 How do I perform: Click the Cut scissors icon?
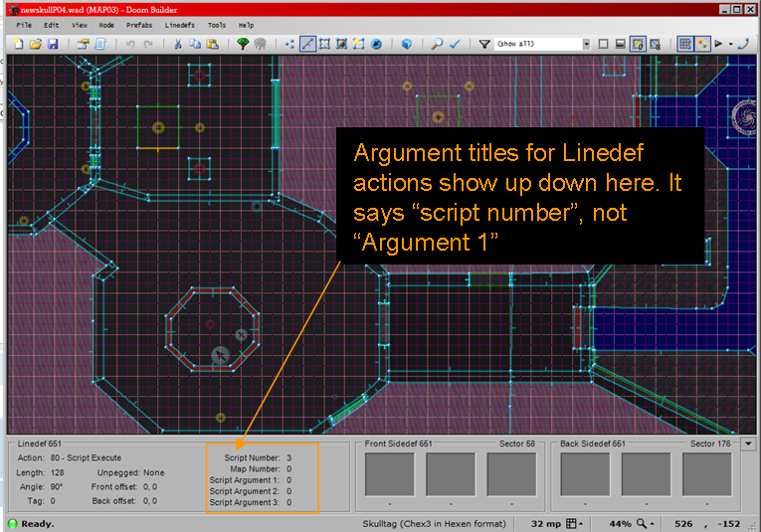pos(177,44)
